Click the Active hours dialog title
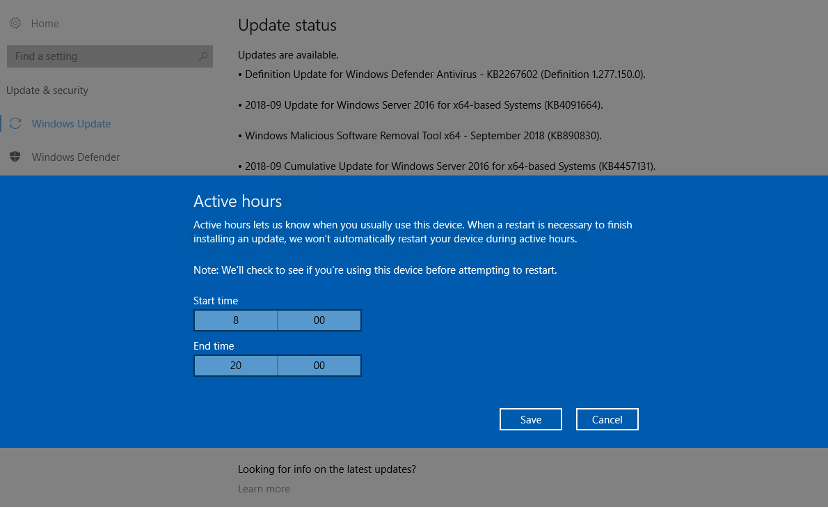 (237, 201)
